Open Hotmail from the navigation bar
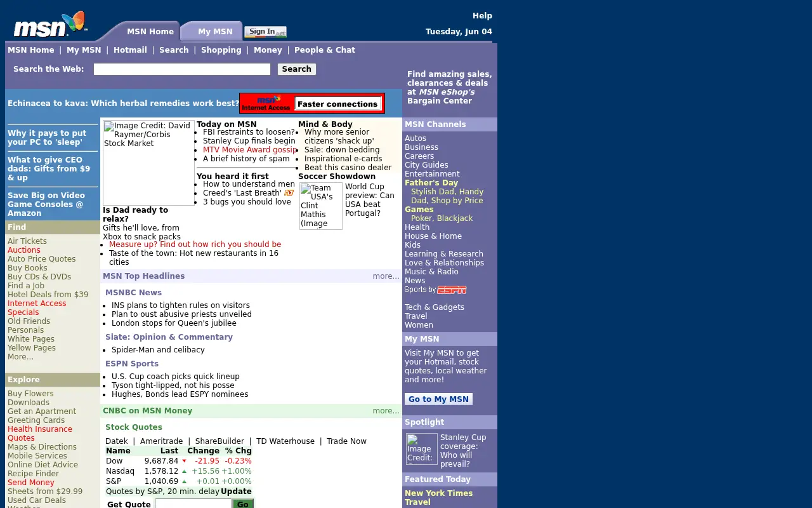This screenshot has height=508, width=812. [x=130, y=50]
